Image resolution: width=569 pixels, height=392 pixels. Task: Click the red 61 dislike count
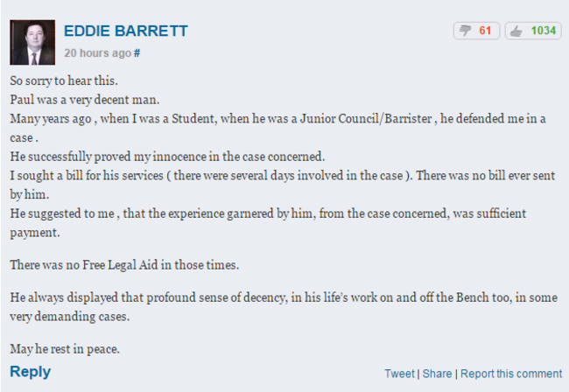(x=485, y=31)
